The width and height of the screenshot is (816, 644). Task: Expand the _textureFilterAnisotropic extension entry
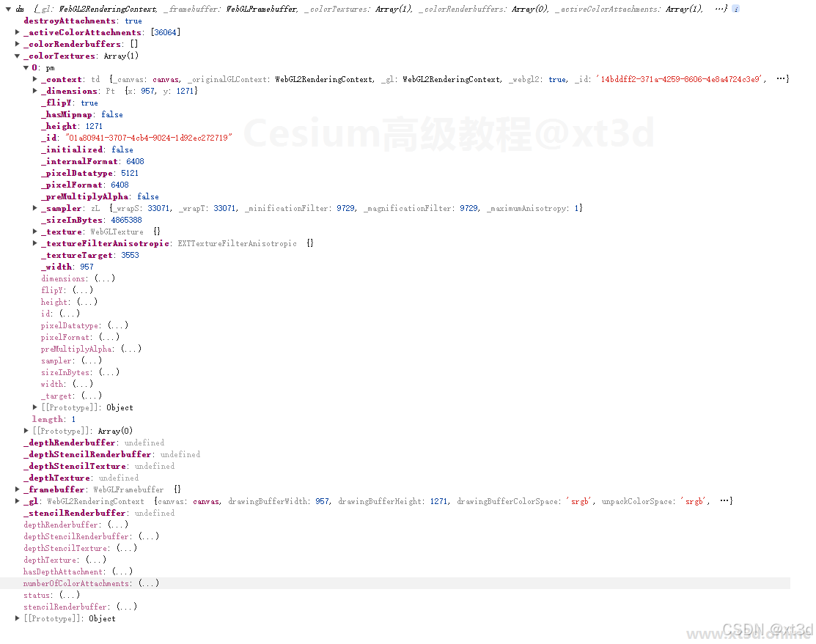coord(34,243)
